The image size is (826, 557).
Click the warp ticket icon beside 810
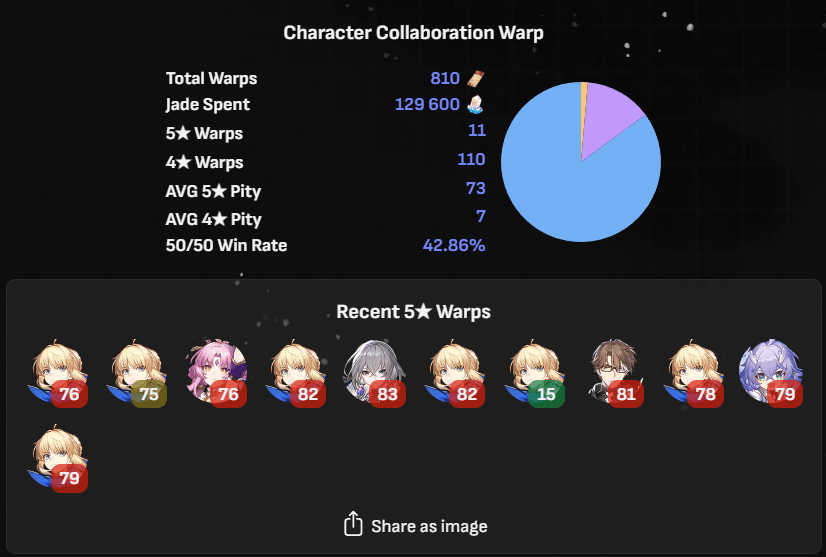[x=476, y=79]
